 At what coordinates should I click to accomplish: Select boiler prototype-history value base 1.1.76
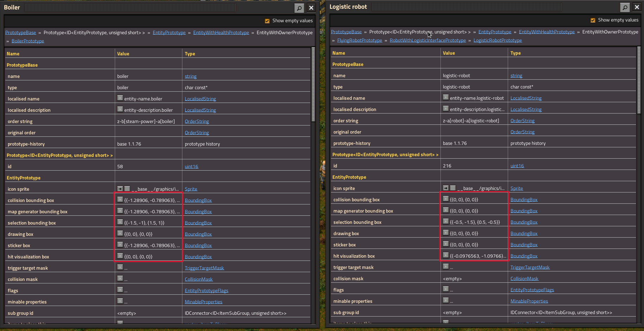(129, 144)
